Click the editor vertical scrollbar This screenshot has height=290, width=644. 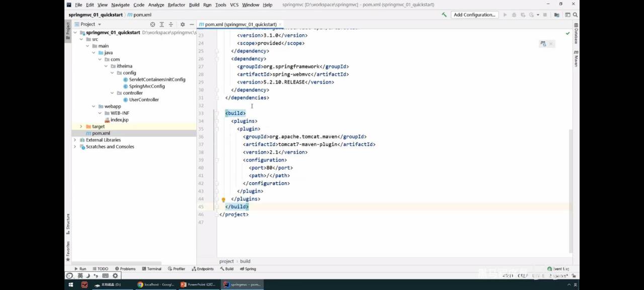coord(571,191)
